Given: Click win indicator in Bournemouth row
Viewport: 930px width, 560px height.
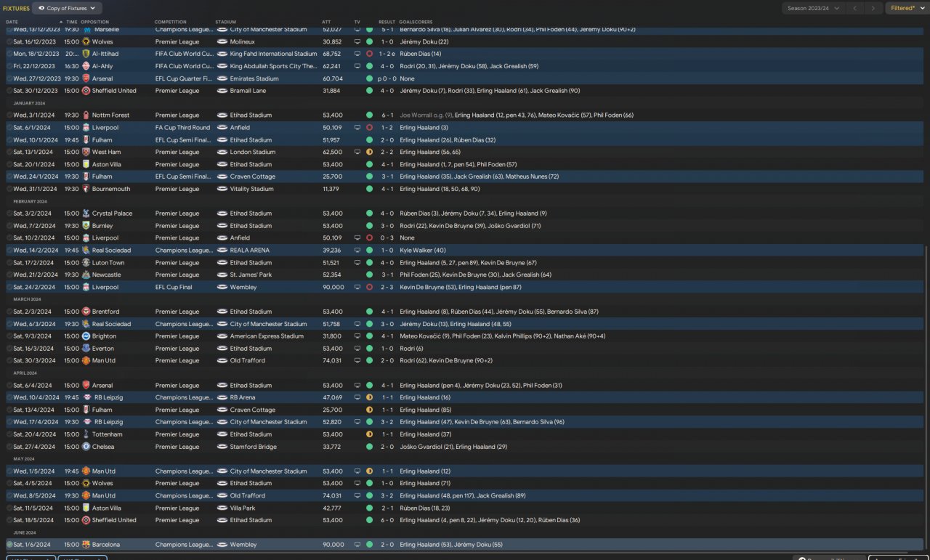Looking at the screenshot, I should pyautogui.click(x=369, y=189).
